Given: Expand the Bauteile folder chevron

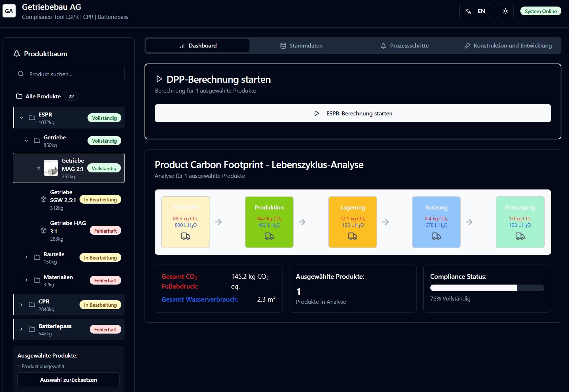Looking at the screenshot, I should (x=27, y=257).
